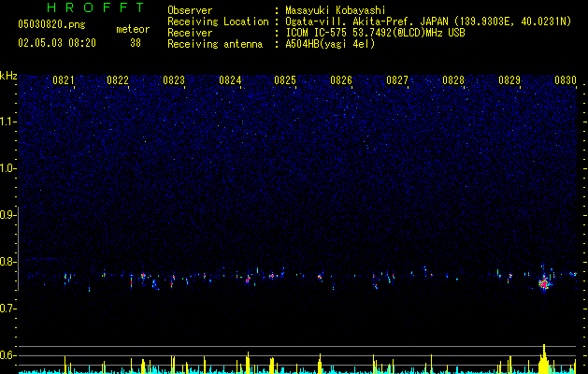Click the Receiving Location label
This screenshot has width=588, height=374.
click(218, 22)
